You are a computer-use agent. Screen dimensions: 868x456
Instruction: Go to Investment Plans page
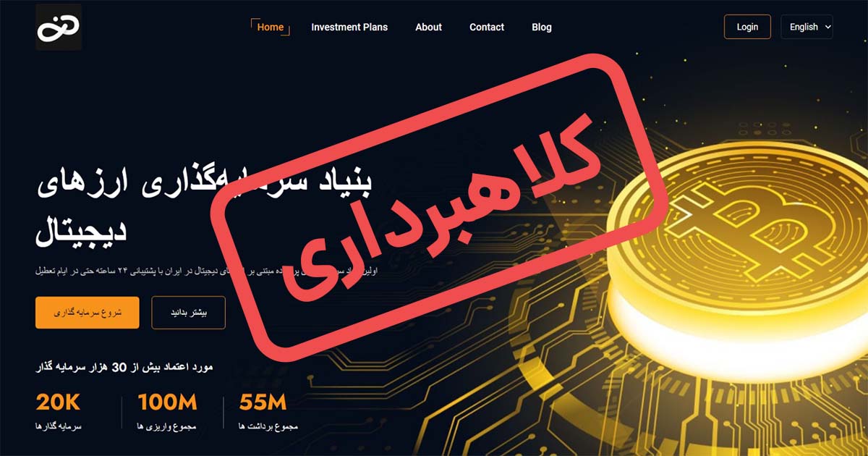349,27
